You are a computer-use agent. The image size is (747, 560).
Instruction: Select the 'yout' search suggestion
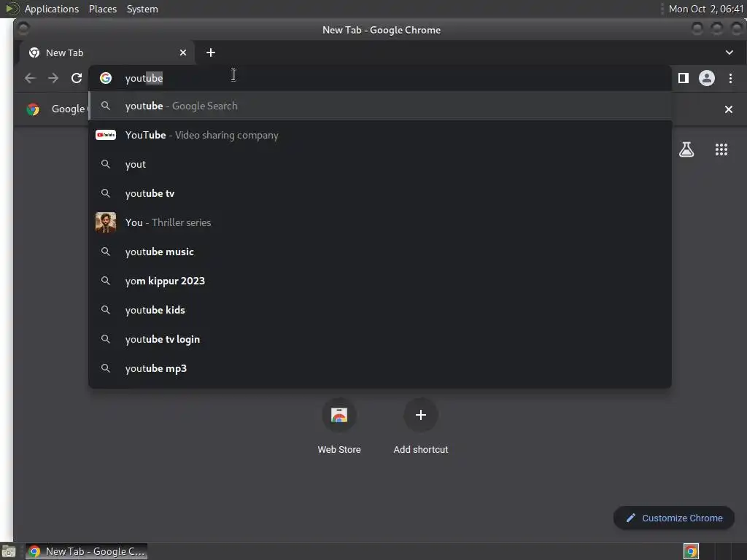pos(380,164)
